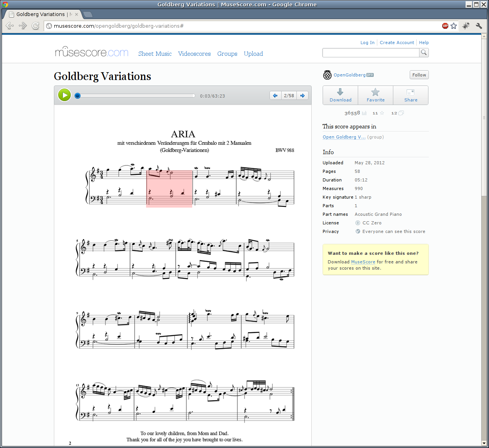
Task: Open Groups section
Action: pos(227,54)
